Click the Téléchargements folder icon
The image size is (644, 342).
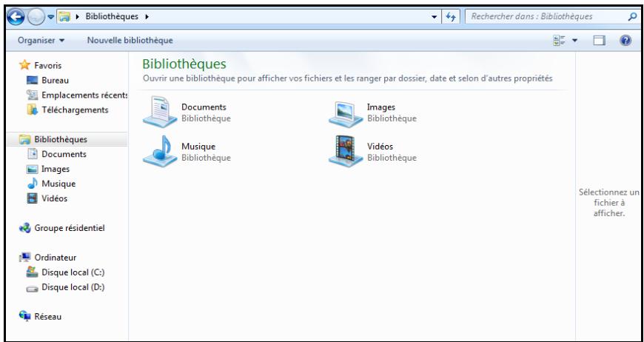(x=32, y=110)
